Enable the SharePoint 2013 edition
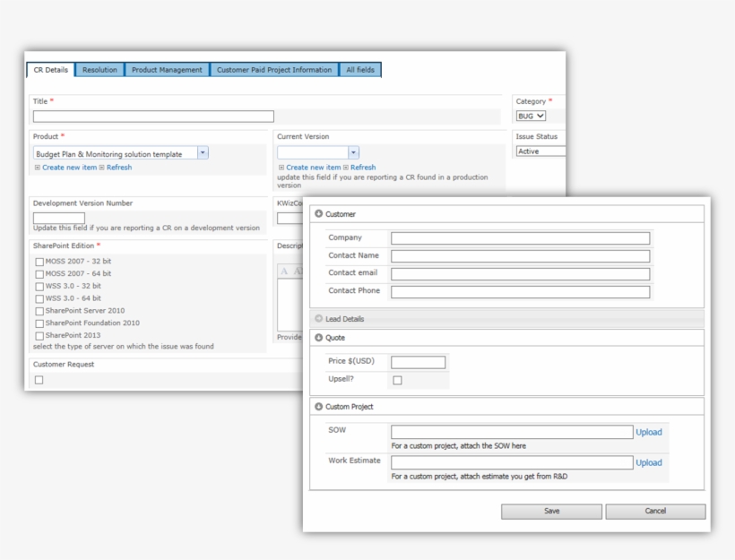735x560 pixels. 39,334
